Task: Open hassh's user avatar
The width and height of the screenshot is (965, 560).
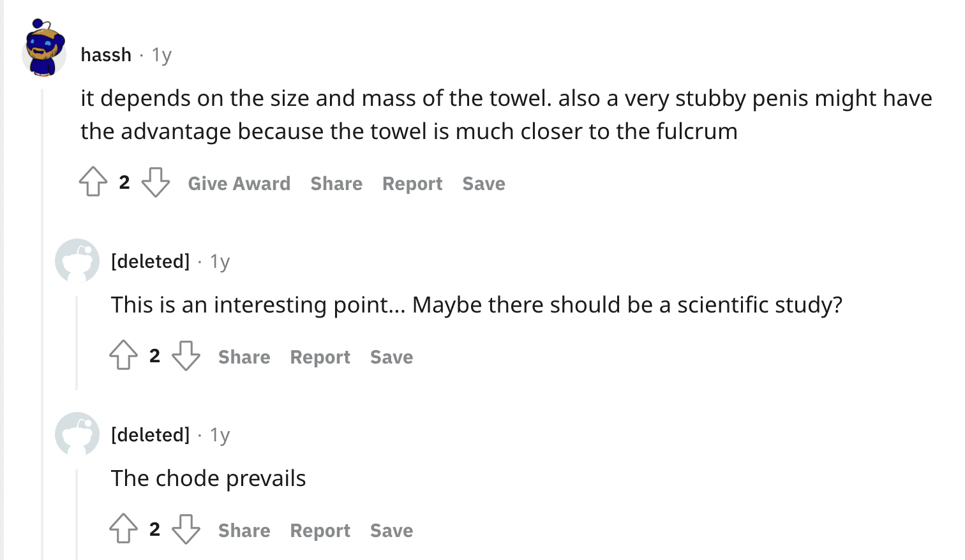Action: point(44,48)
